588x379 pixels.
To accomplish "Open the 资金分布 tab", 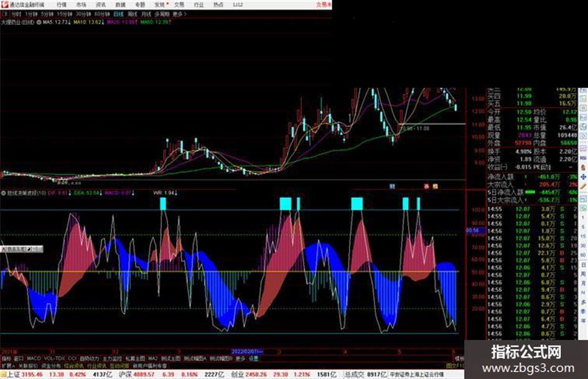I will pos(51,365).
